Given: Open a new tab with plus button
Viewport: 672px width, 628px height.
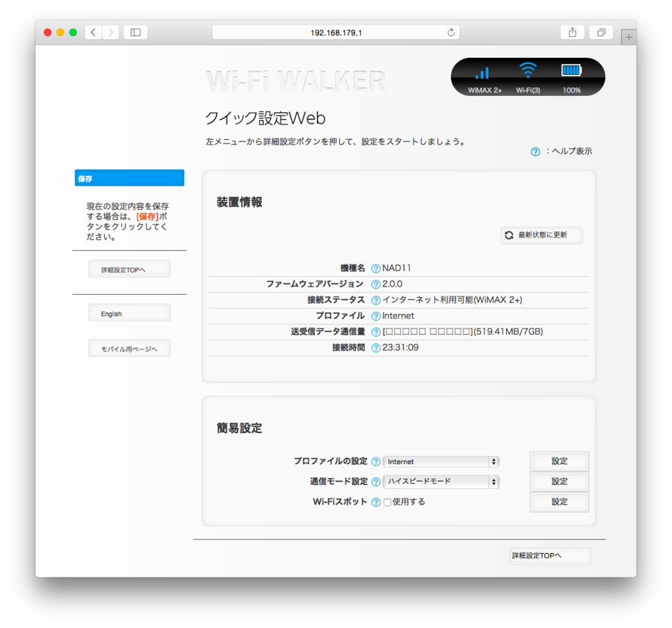Looking at the screenshot, I should [629, 37].
